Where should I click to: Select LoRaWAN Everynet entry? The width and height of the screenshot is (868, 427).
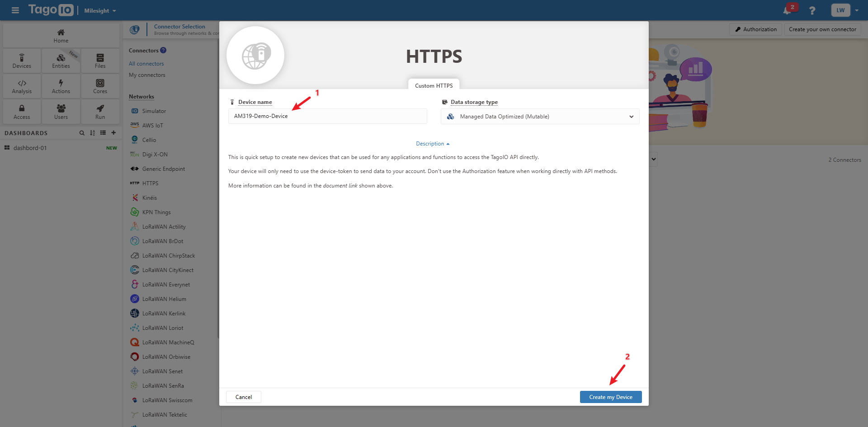[x=166, y=285]
